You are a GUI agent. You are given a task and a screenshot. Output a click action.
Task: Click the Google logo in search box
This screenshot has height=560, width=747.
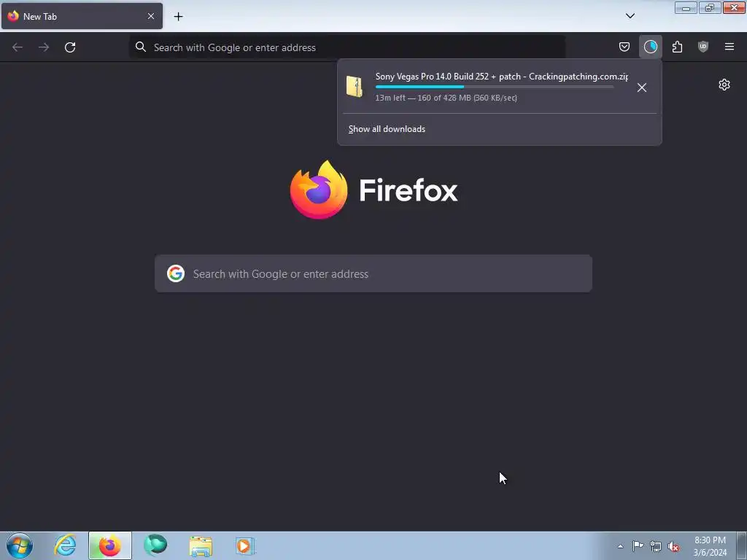pyautogui.click(x=176, y=274)
